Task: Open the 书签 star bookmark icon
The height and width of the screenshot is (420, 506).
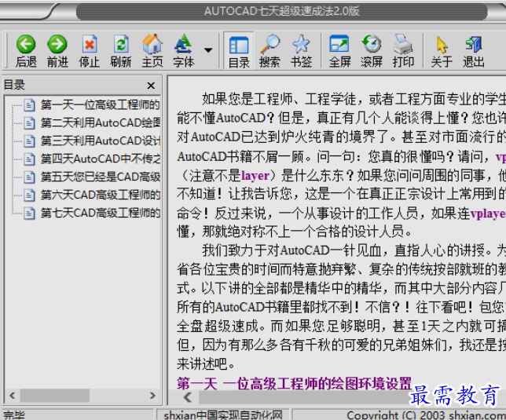Action: 301,44
